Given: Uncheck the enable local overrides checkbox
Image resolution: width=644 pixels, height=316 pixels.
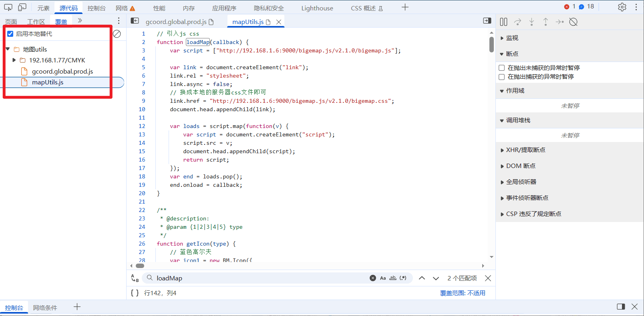Looking at the screenshot, I should pos(10,34).
